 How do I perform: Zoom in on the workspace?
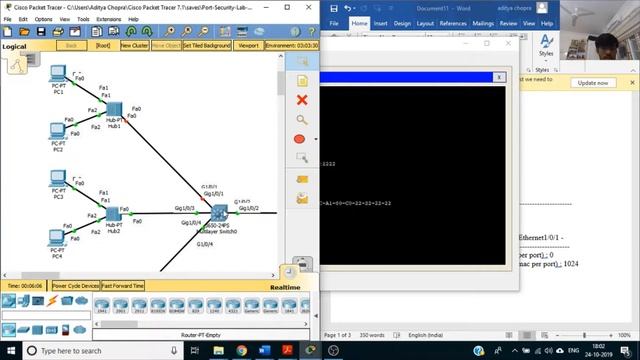pos(169,31)
